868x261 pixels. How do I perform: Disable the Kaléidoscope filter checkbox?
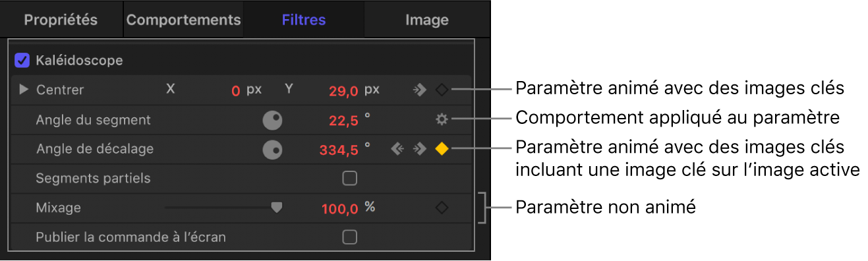(22, 61)
